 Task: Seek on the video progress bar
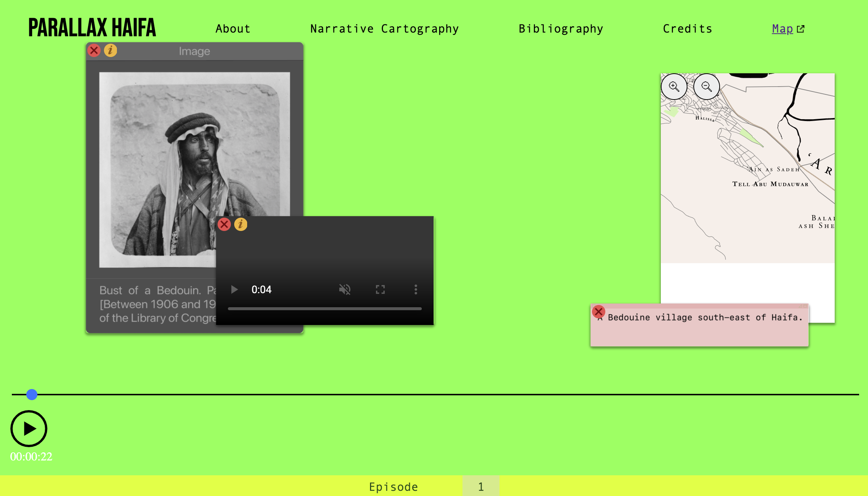point(324,308)
